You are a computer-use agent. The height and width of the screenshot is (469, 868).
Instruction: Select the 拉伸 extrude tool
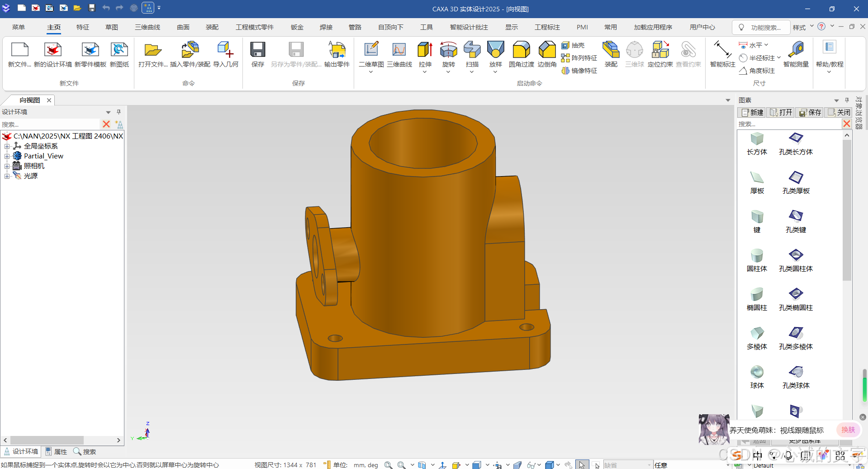pos(425,50)
